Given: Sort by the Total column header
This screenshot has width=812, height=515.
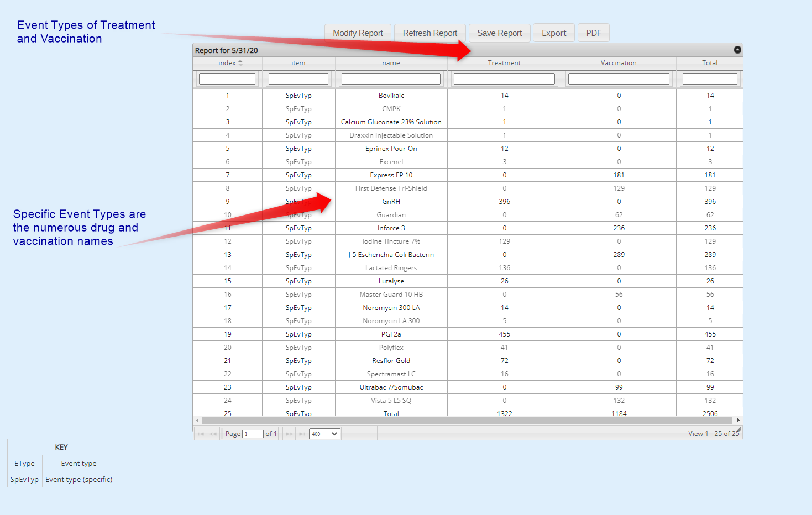Looking at the screenshot, I should [710, 63].
